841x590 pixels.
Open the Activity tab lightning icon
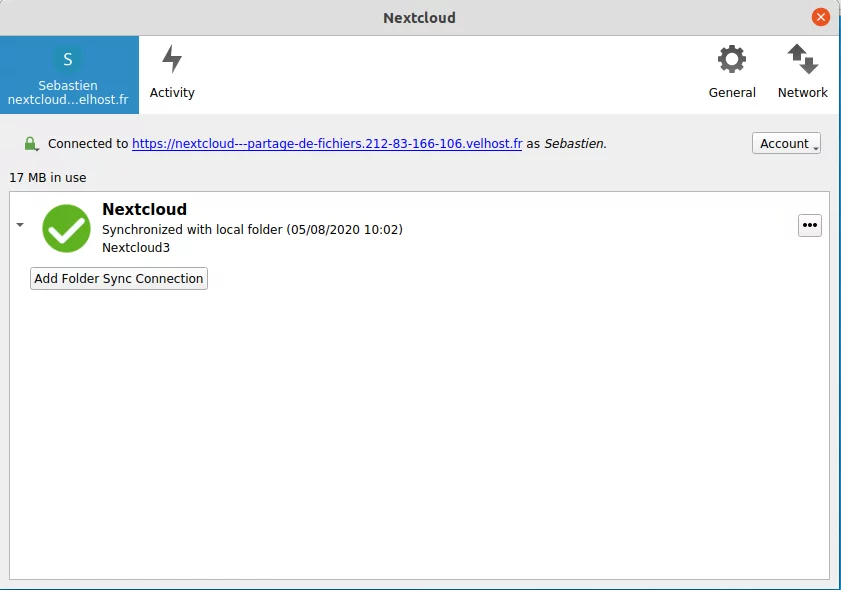point(172,58)
